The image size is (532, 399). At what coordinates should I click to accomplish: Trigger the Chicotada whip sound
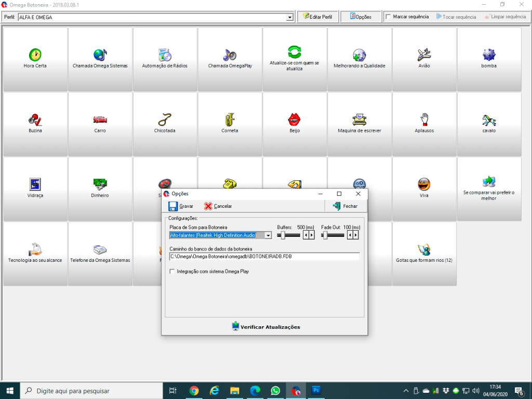click(165, 124)
